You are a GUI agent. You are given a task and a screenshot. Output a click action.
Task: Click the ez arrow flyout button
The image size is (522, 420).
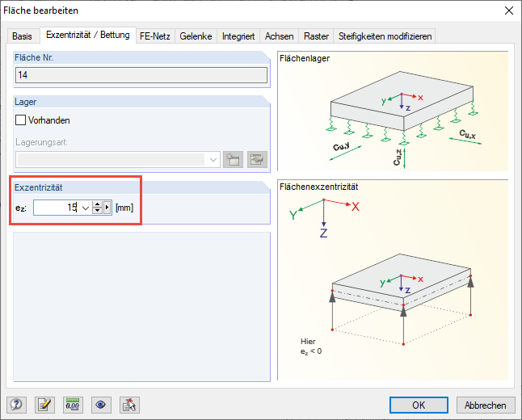coord(107,208)
